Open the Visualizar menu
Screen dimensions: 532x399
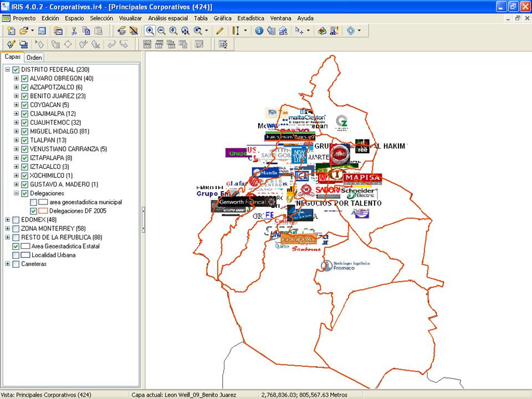pos(130,18)
